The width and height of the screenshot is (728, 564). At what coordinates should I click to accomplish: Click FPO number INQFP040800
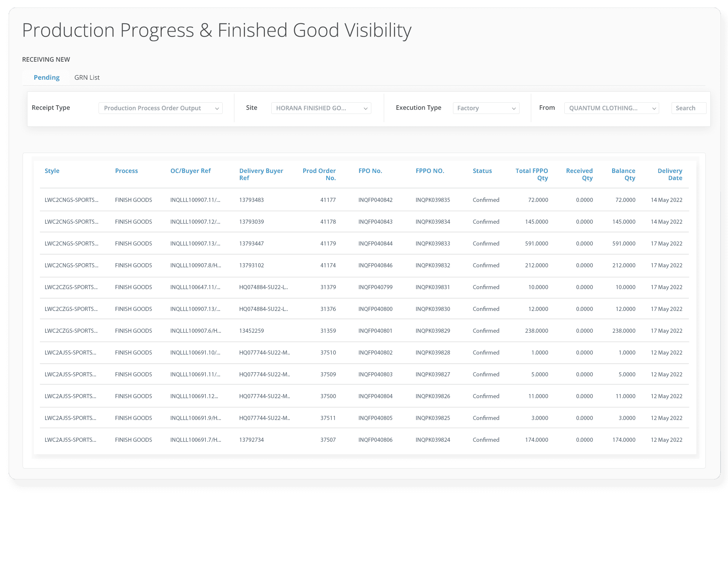point(375,309)
